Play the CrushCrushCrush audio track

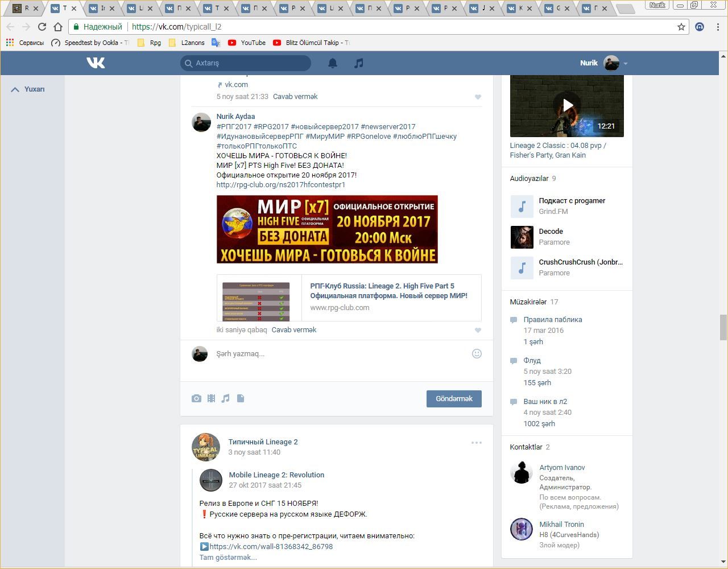(x=522, y=267)
